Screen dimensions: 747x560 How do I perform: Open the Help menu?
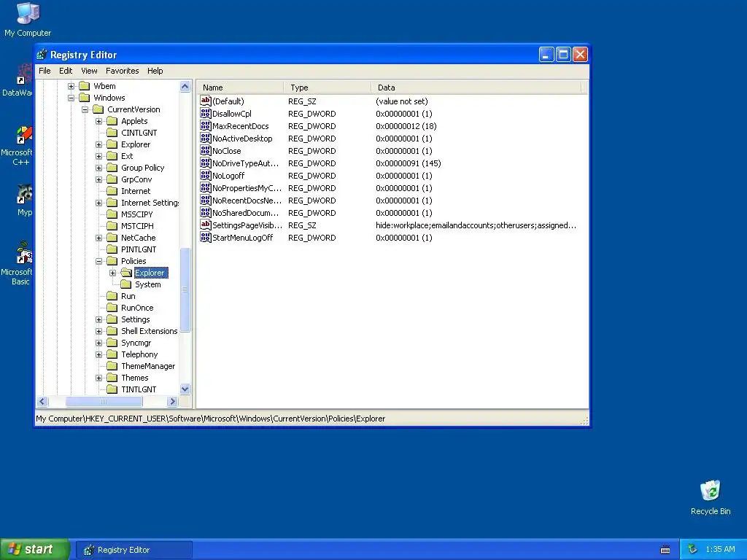click(x=155, y=71)
